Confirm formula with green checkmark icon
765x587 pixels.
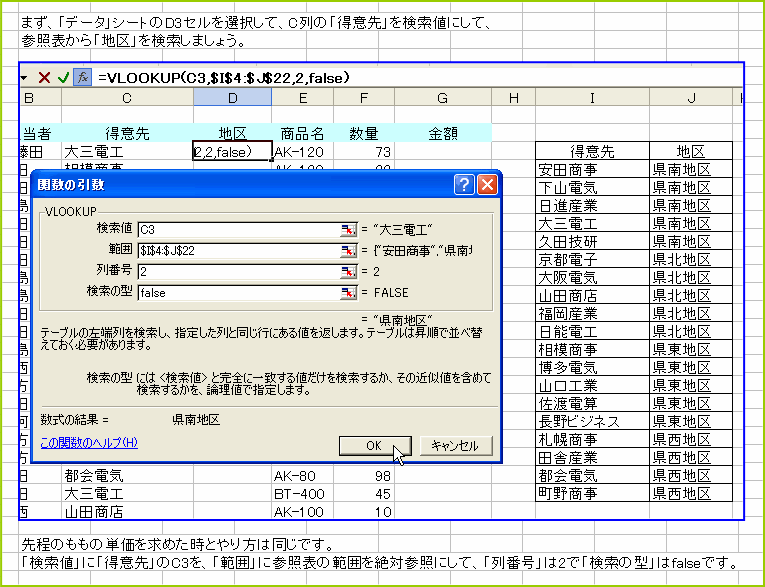(63, 77)
